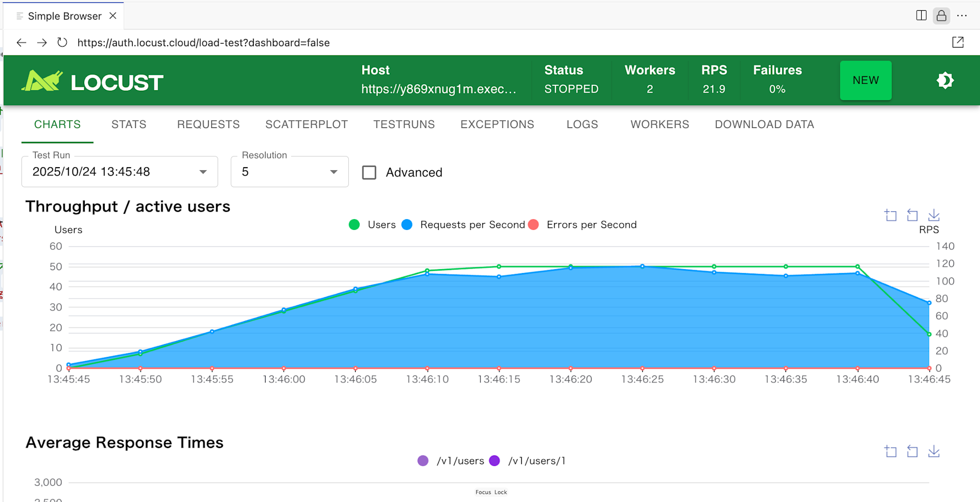Click the /v1/users/1 legend color dot
Viewport: 980px width, 502px height.
pyautogui.click(x=494, y=461)
